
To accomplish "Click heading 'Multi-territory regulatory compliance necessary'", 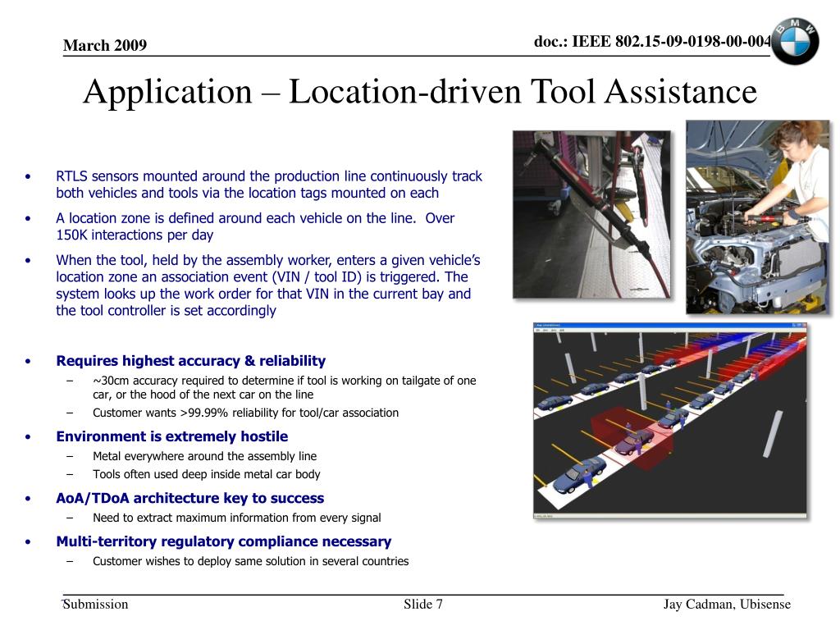I will [x=223, y=541].
